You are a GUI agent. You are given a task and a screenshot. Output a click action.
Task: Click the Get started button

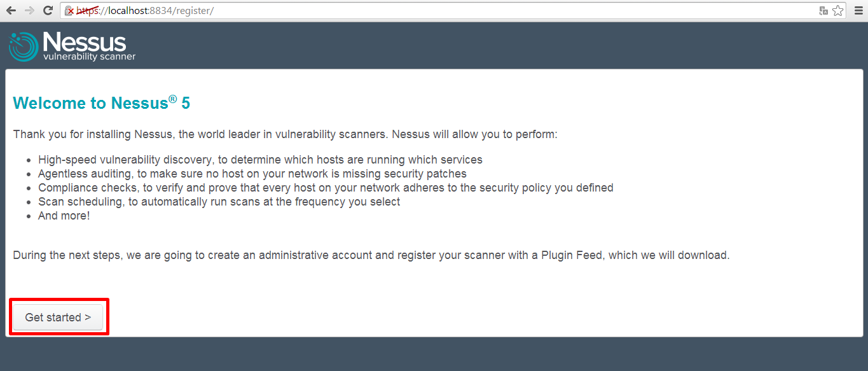[x=58, y=317]
